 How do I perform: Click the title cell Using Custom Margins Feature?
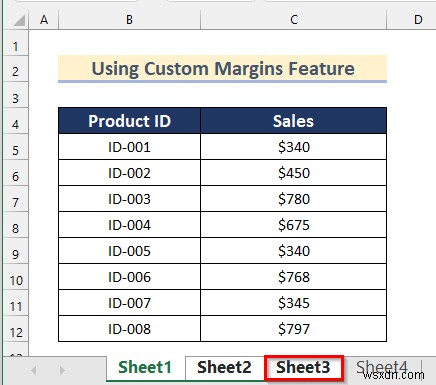223,69
